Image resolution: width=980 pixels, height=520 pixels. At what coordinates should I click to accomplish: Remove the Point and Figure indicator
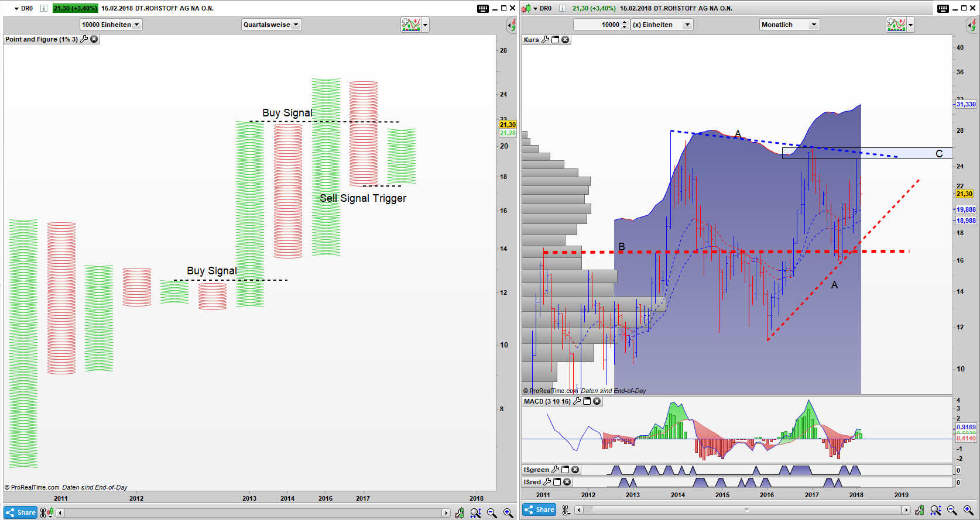[94, 39]
